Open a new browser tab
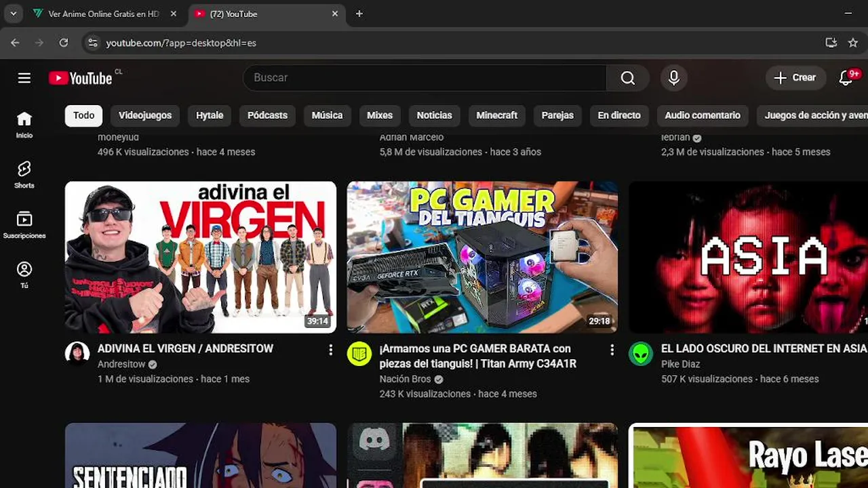The width and height of the screenshot is (868, 488). coord(359,14)
